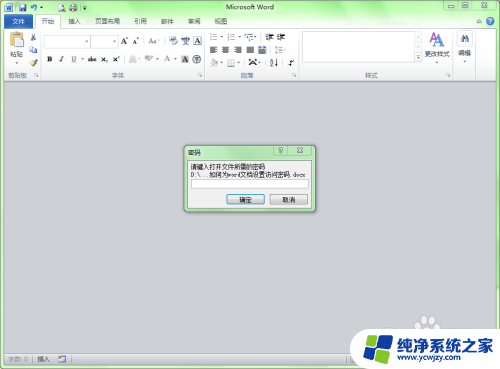Switch to Review tab

pyautogui.click(x=194, y=21)
